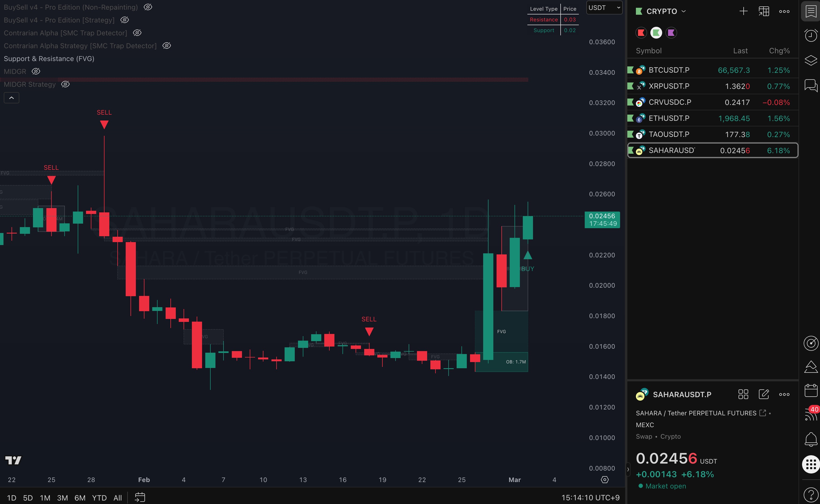Collapse the indicator legend list
Screen dimensions: 820x504
[x=11, y=98]
